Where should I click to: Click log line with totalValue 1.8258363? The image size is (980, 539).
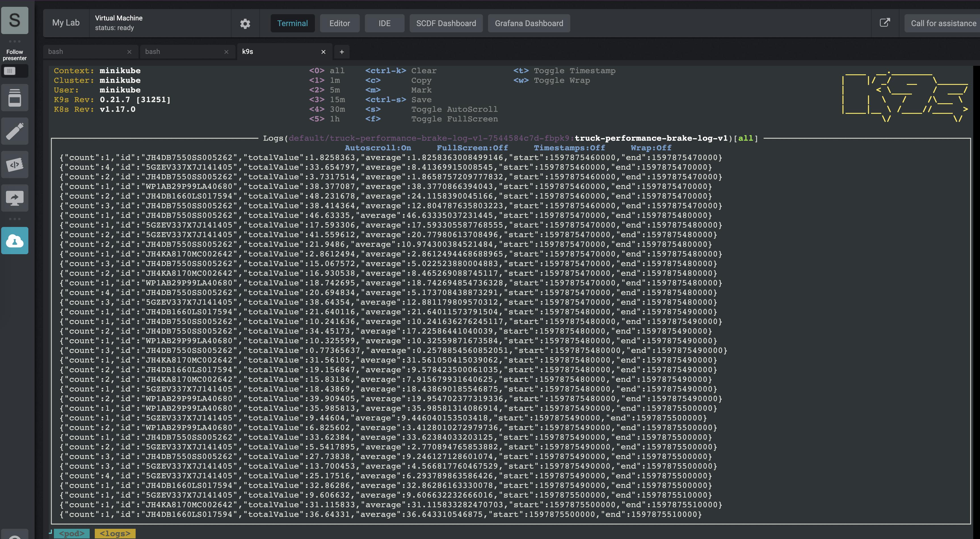pyautogui.click(x=391, y=157)
